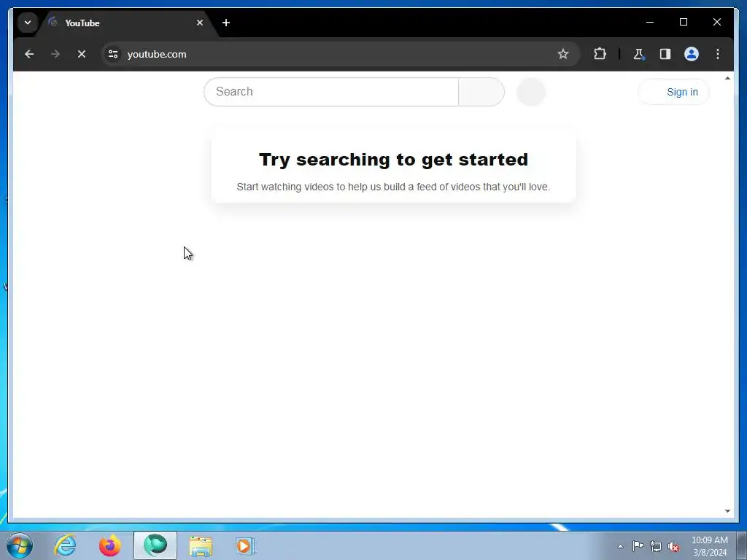Click the search submit button beside Search field
The width and height of the screenshot is (747, 560).
pyautogui.click(x=481, y=91)
